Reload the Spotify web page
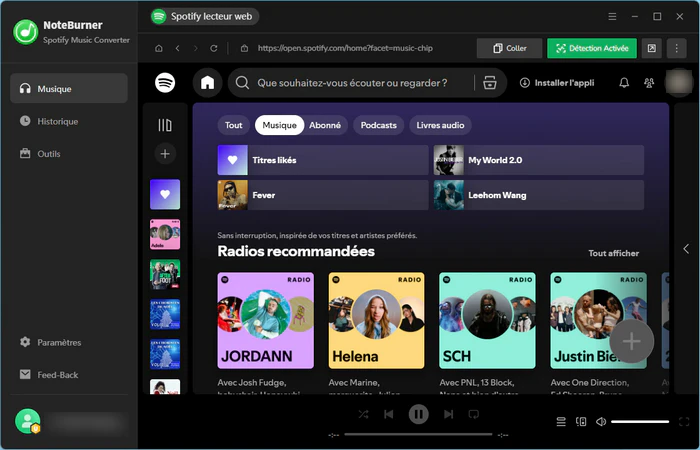Screen dimensions: 700x450 214,48
